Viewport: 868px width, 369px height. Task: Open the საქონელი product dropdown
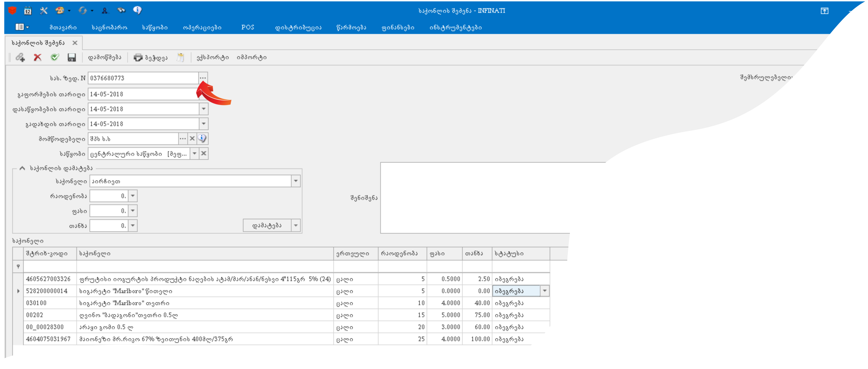coord(296,181)
